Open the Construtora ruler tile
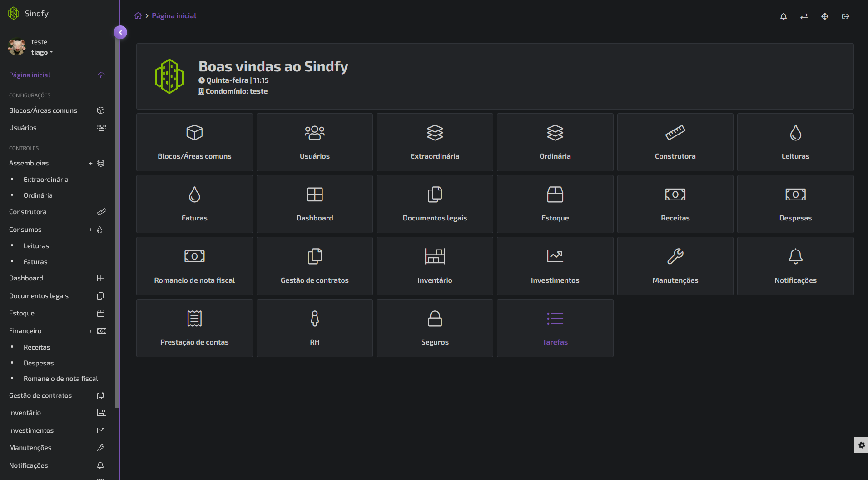 (675, 142)
